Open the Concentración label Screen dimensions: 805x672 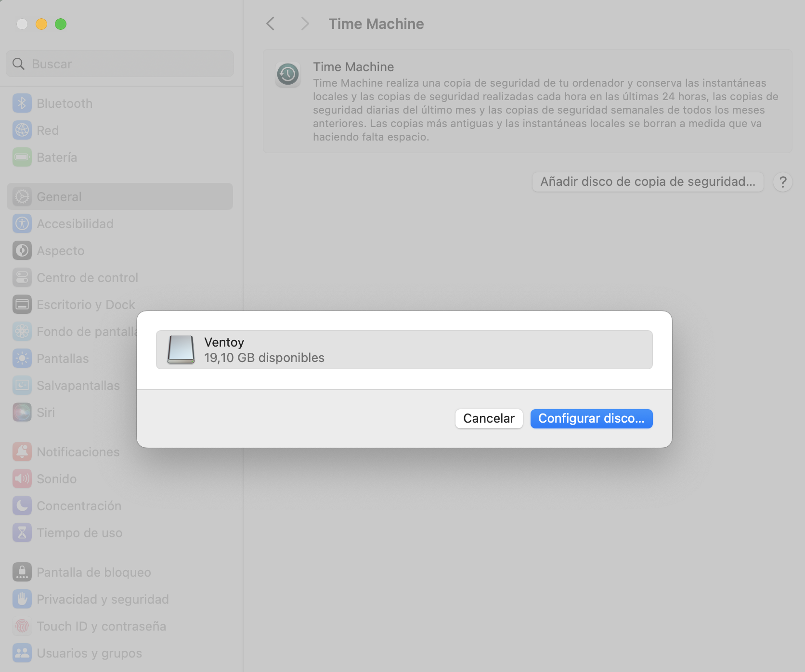coord(79,506)
